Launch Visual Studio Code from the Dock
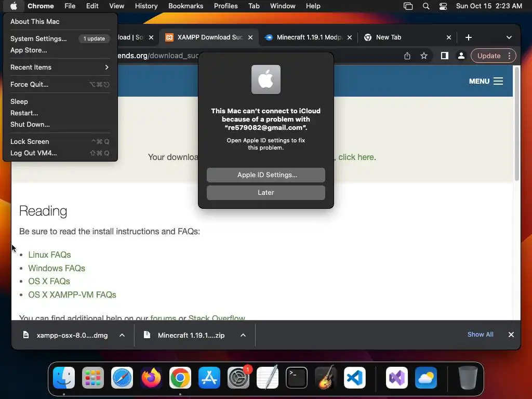 [355, 378]
